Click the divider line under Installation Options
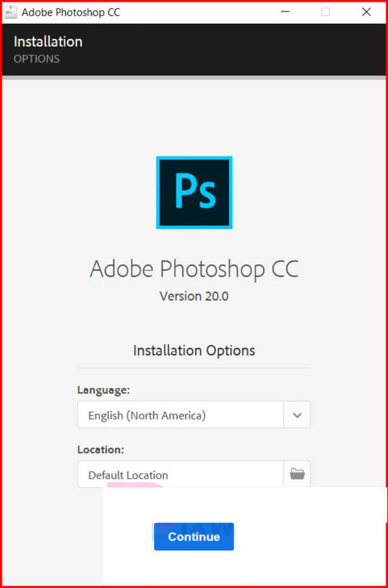 [x=194, y=369]
